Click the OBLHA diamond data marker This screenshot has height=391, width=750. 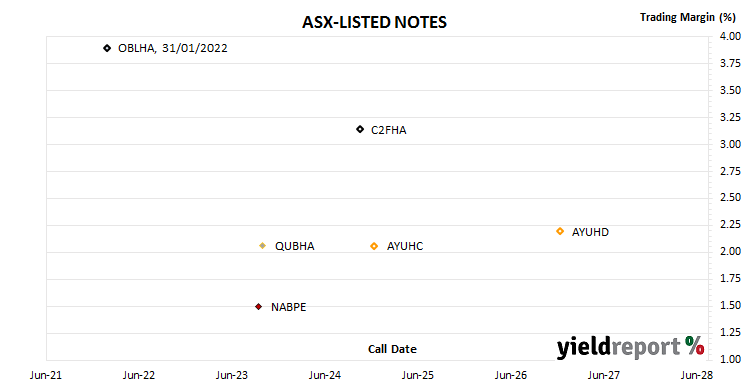(x=107, y=48)
